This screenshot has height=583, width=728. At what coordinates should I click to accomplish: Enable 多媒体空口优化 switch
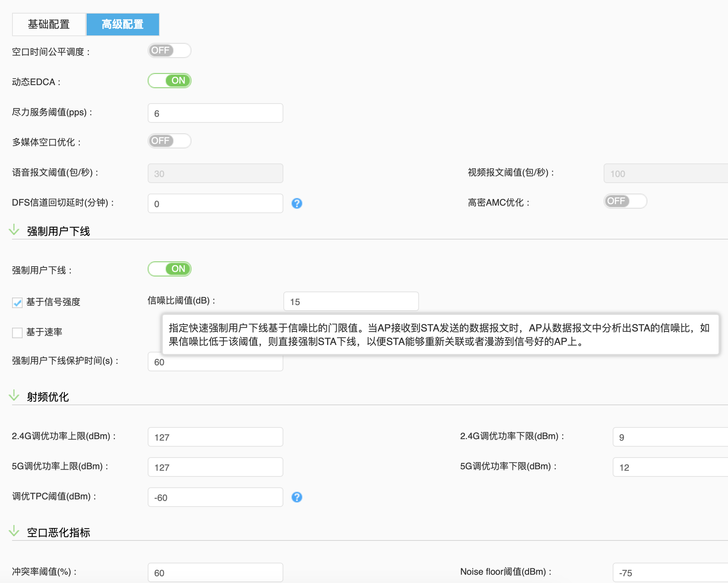[x=170, y=141]
